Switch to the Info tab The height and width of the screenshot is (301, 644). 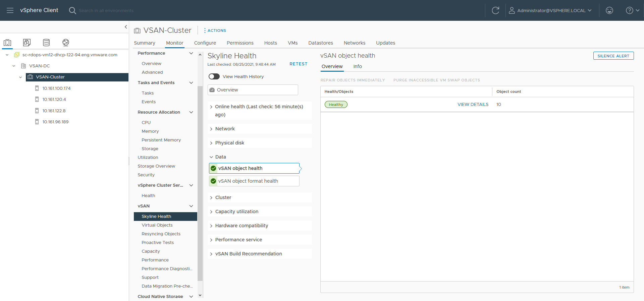(x=358, y=66)
